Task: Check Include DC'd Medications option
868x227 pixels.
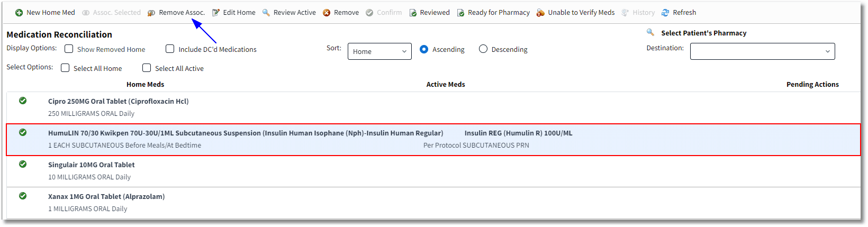Action: click(x=170, y=49)
